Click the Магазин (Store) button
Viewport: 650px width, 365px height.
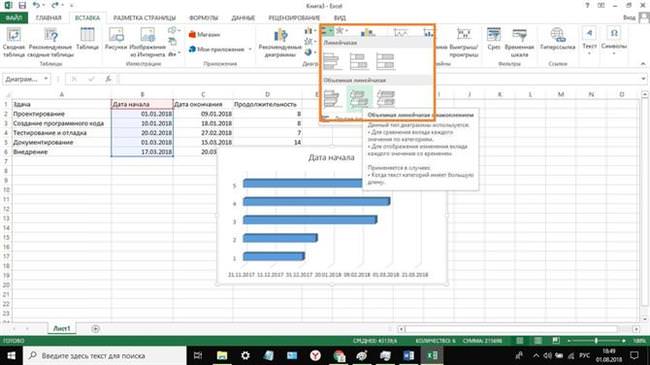tap(204, 34)
